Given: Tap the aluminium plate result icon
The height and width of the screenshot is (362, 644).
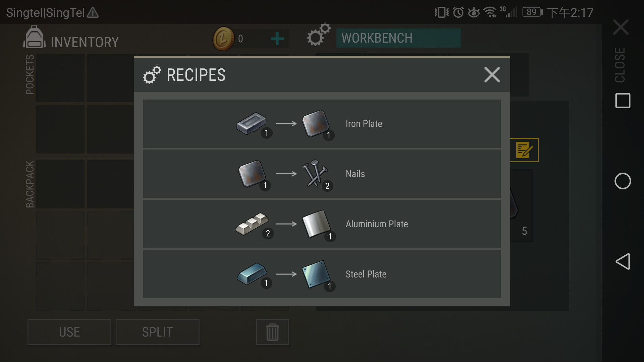Looking at the screenshot, I should (x=316, y=224).
